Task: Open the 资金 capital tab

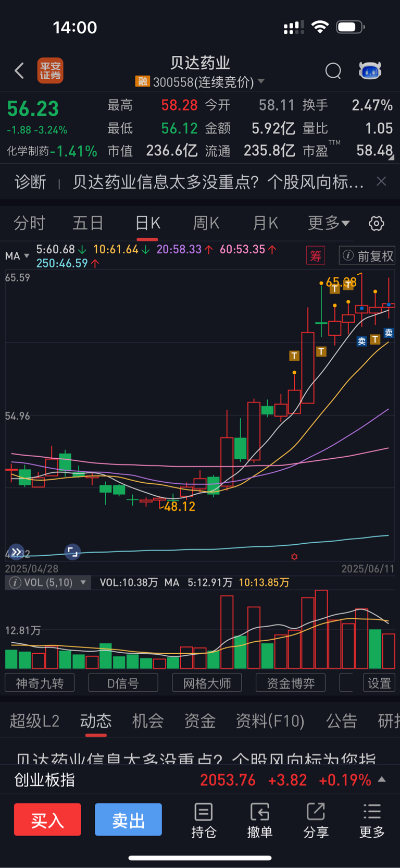Action: (200, 721)
